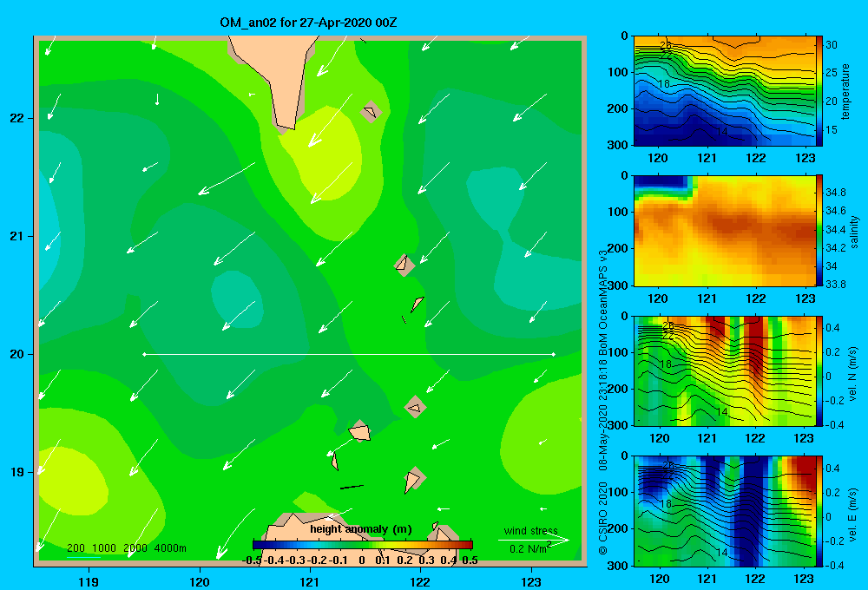Screen dimensions: 868x590
Task: Click the 'salinity' axis label
Action: (x=854, y=232)
